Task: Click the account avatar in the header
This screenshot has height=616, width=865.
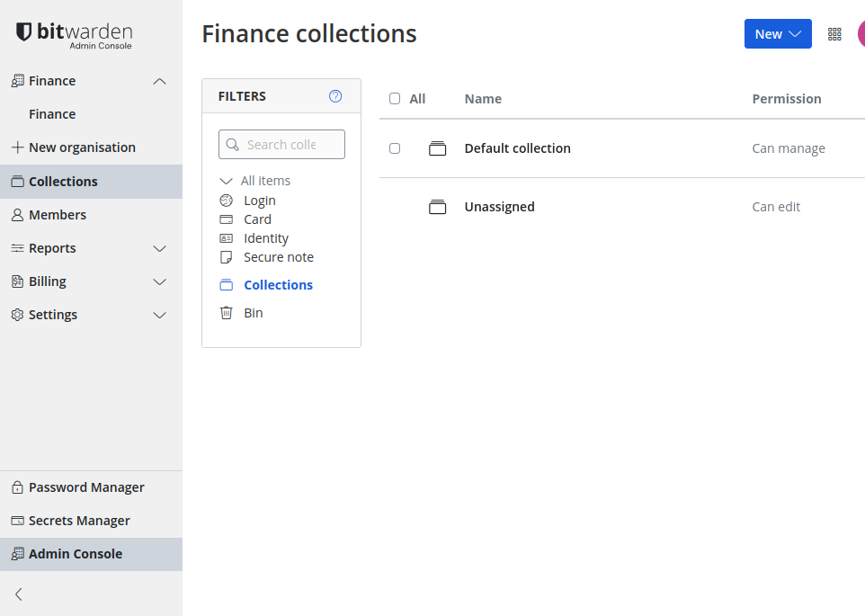Action: 861,34
